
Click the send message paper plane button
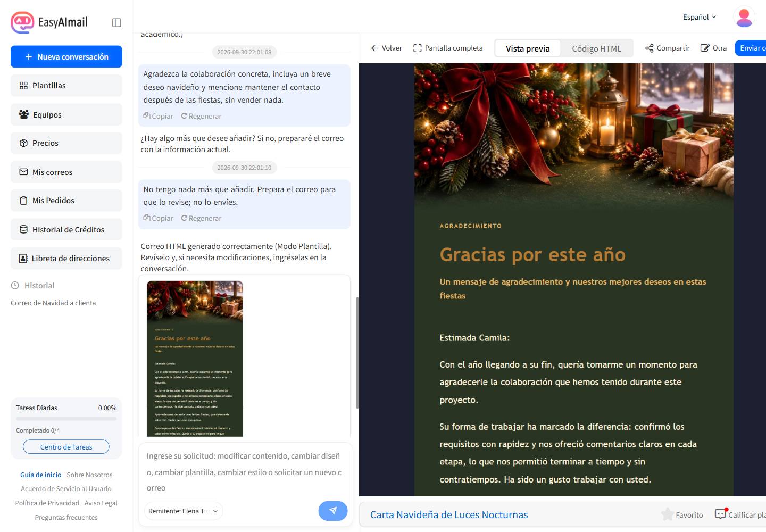click(333, 511)
